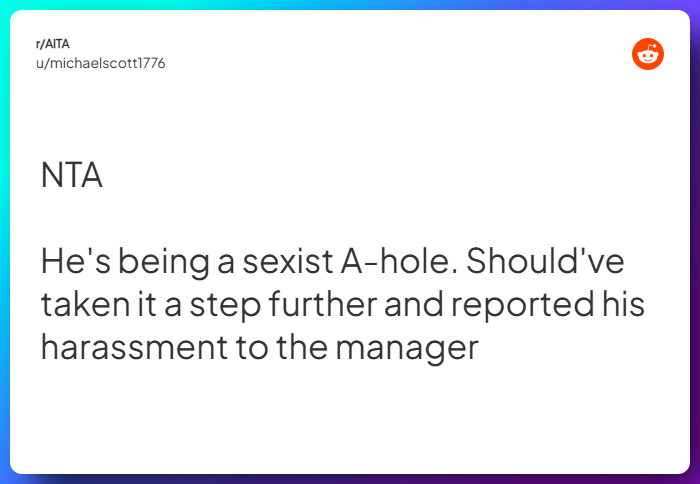Click the empty white area below the comment
This screenshot has width=700, height=484.
point(350,420)
